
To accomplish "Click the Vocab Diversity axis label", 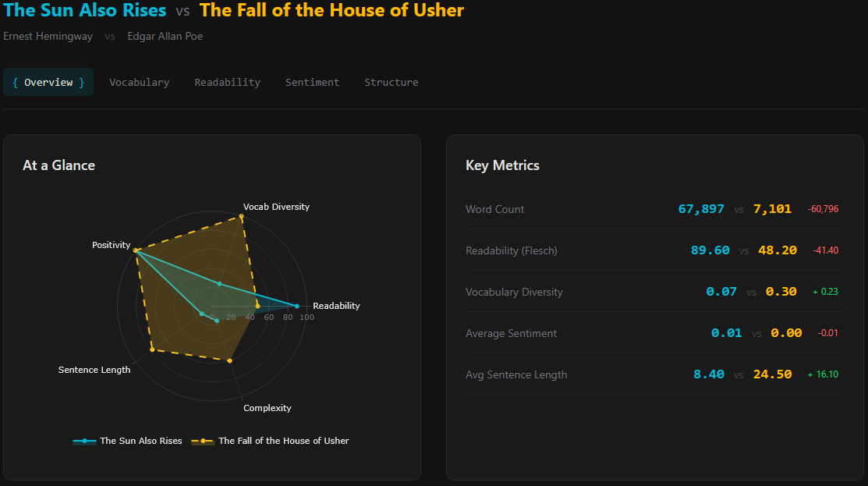I will pos(276,207).
